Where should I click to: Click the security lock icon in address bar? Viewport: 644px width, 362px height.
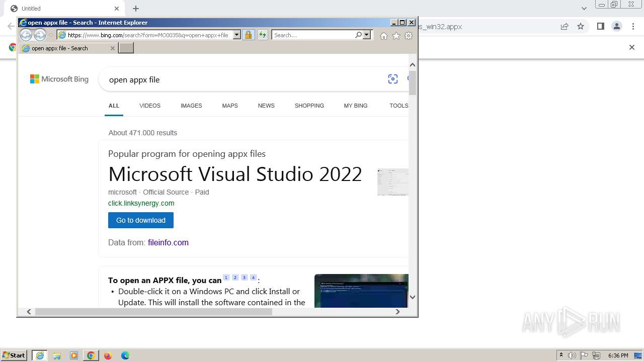tap(248, 35)
